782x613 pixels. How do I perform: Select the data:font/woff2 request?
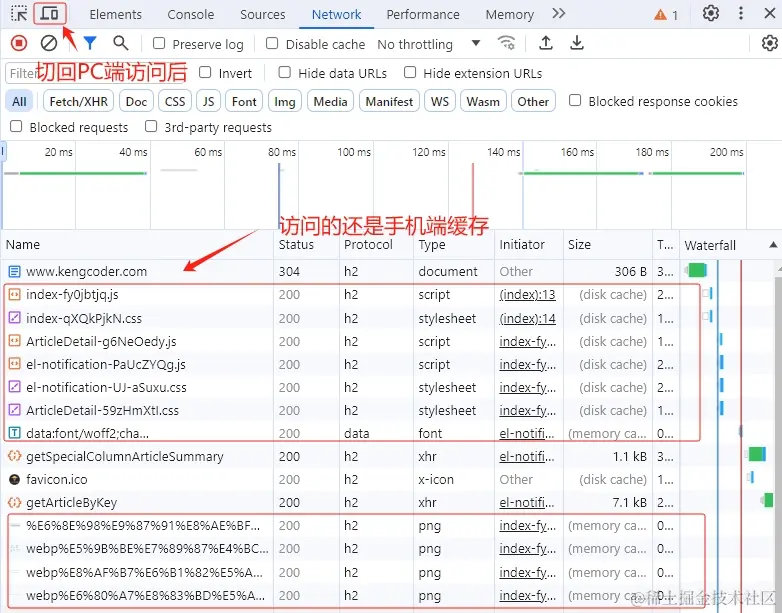point(87,433)
